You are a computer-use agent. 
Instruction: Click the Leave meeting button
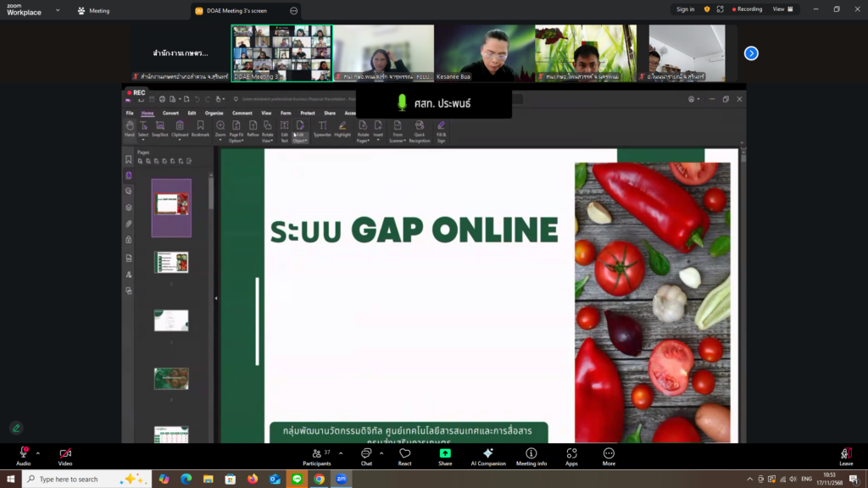click(845, 455)
